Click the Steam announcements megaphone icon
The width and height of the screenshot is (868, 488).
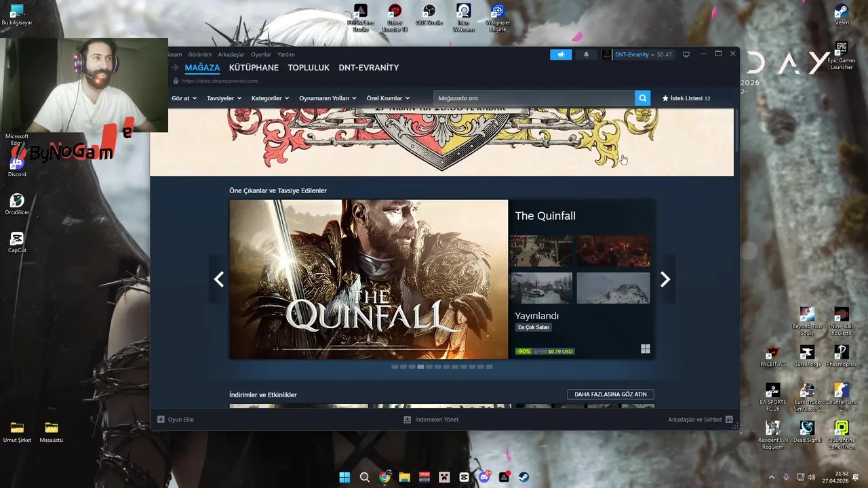point(561,54)
